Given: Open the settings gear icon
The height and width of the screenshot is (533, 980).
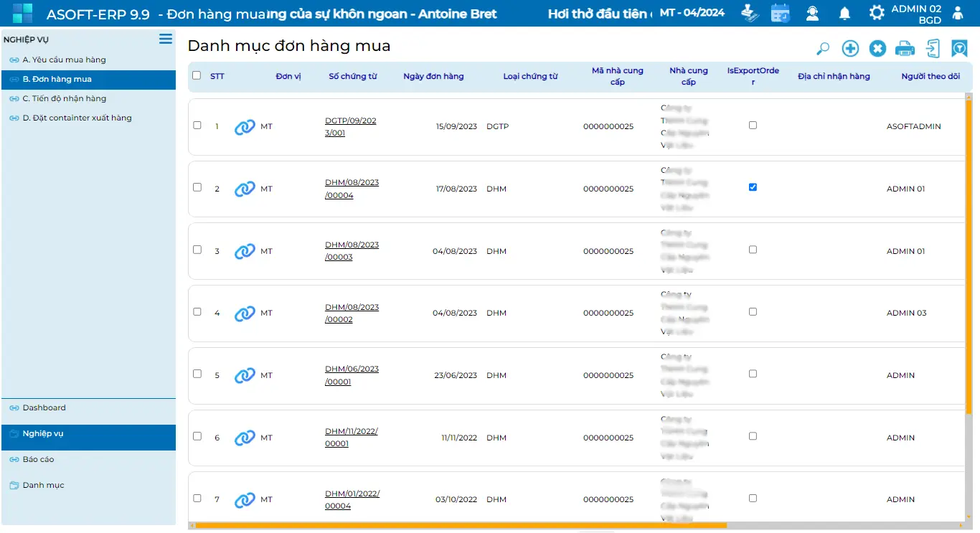Looking at the screenshot, I should tap(876, 13).
